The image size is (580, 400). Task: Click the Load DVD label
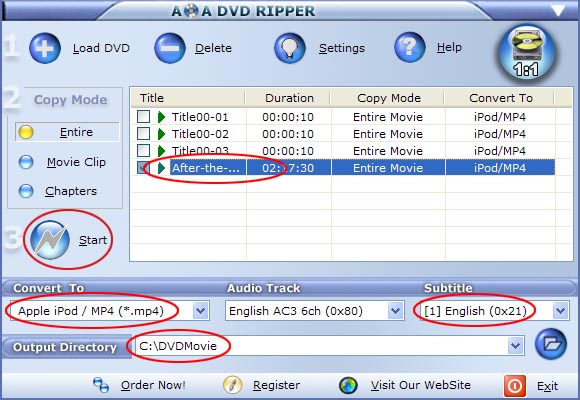(x=101, y=48)
